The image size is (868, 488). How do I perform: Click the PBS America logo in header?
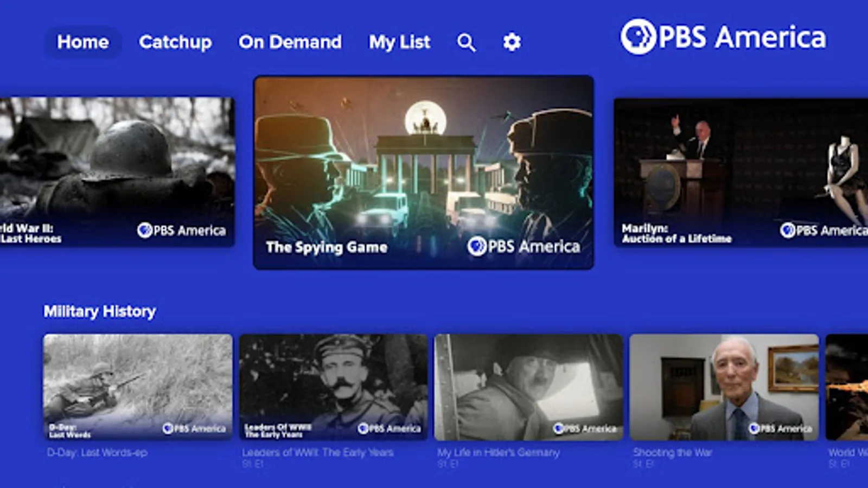pyautogui.click(x=723, y=37)
